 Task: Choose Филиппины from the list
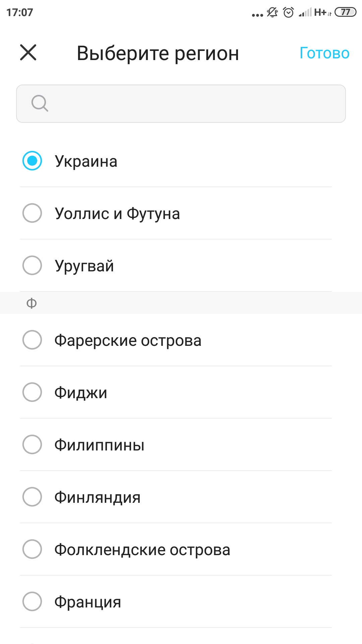click(32, 444)
